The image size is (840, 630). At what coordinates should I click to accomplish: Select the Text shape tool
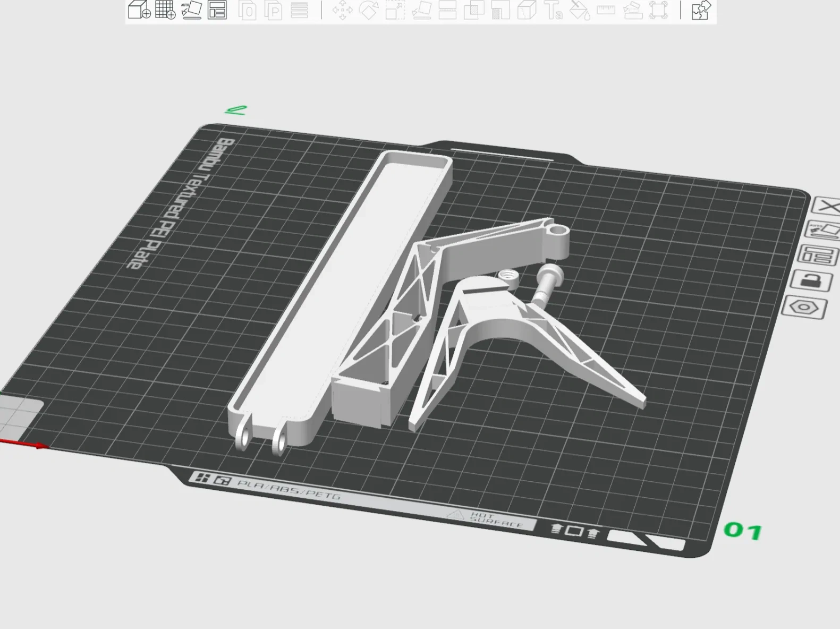(553, 10)
